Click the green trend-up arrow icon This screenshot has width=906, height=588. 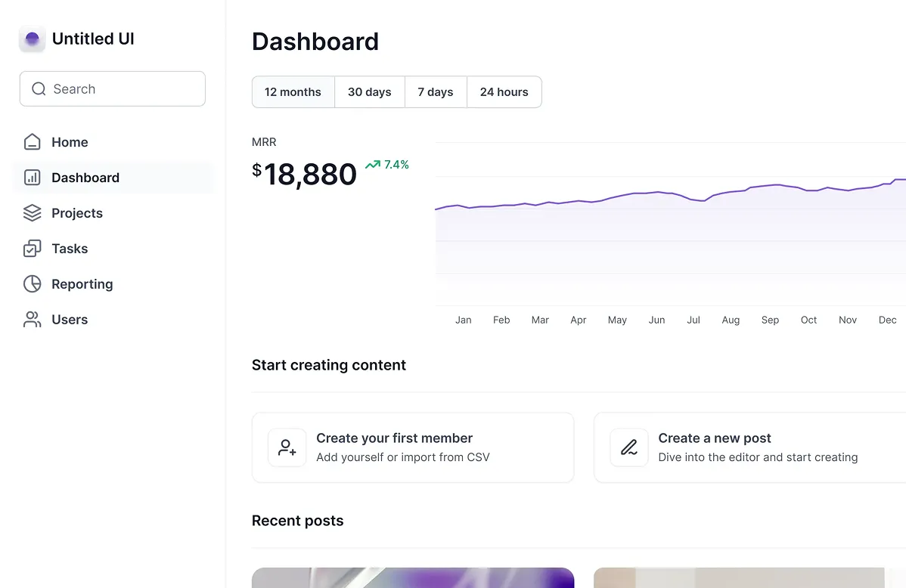click(373, 165)
